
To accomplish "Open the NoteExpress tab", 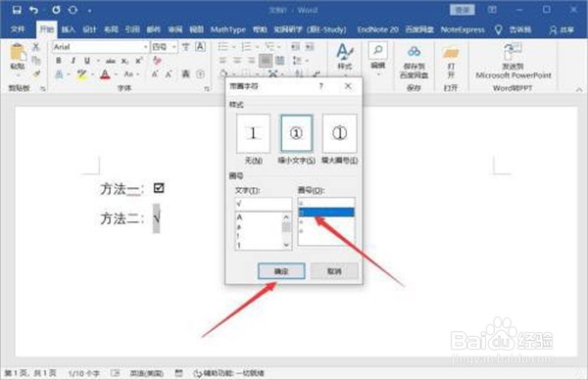I will coord(463,29).
